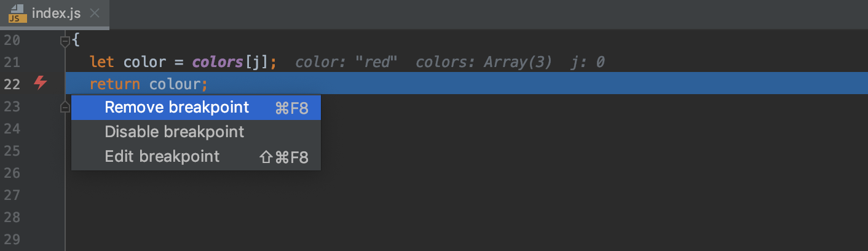Place cursor on empty line 26
This screenshot has width=868, height=251.
(467, 173)
